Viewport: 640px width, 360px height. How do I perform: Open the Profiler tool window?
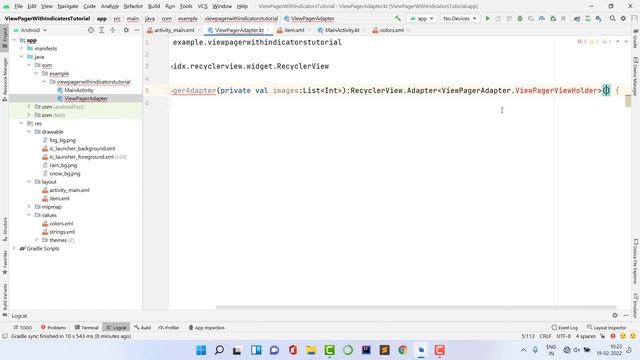[169, 327]
